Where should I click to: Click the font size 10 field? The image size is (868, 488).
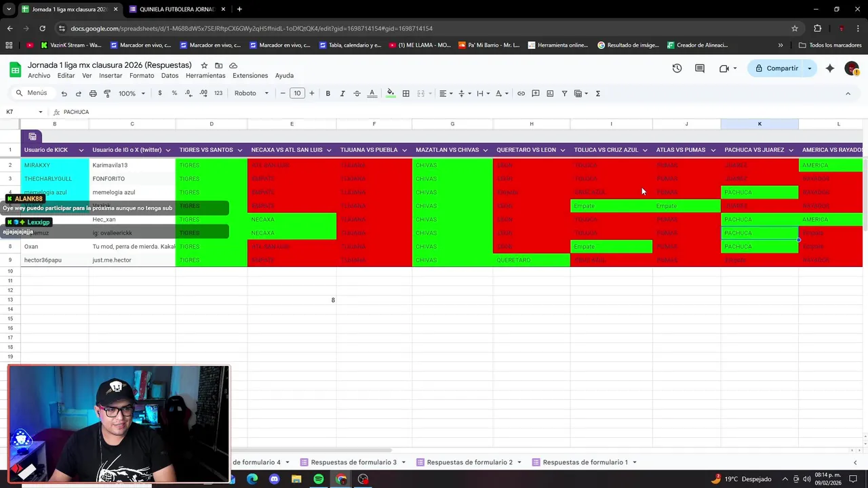(297, 94)
